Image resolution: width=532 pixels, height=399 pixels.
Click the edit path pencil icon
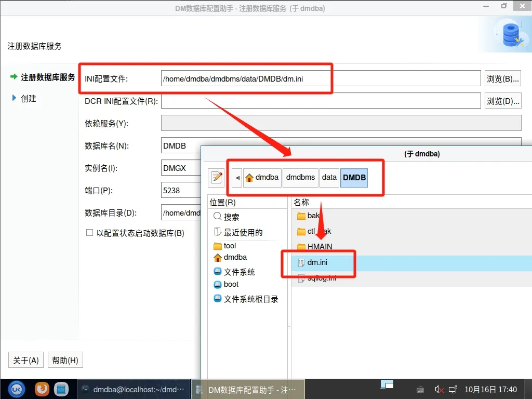point(217,178)
